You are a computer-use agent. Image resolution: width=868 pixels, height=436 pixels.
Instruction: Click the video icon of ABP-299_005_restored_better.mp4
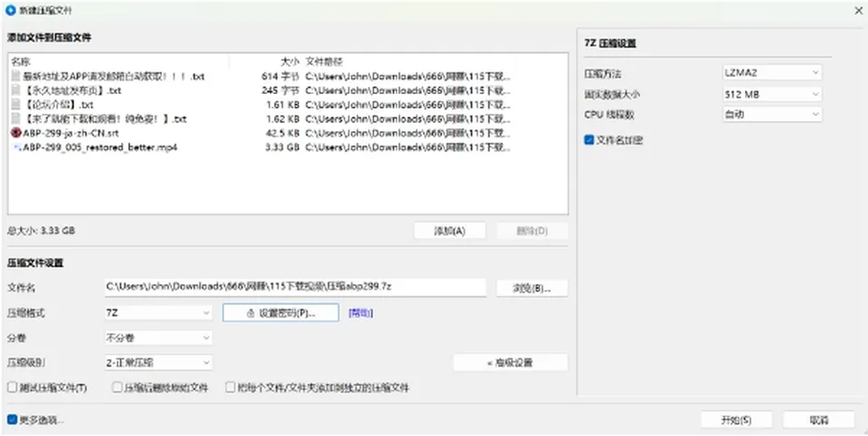[16, 147]
